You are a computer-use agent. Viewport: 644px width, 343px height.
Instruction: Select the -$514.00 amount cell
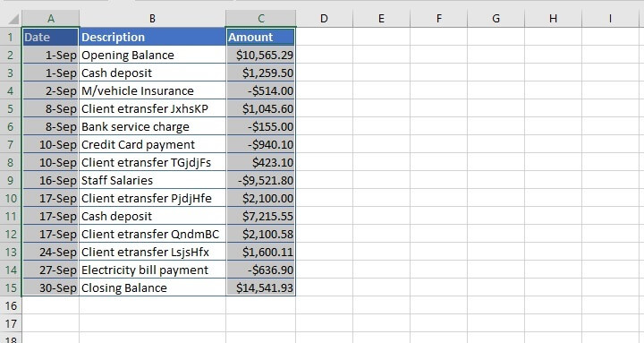pos(261,90)
